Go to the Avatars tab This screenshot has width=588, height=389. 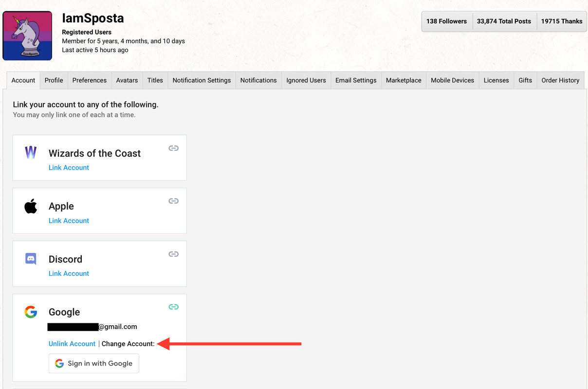(127, 80)
